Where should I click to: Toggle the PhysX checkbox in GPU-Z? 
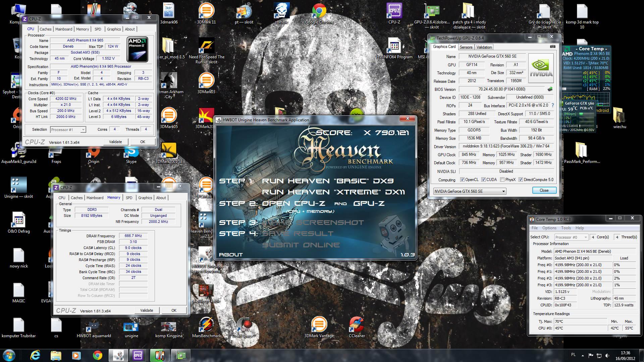(502, 180)
